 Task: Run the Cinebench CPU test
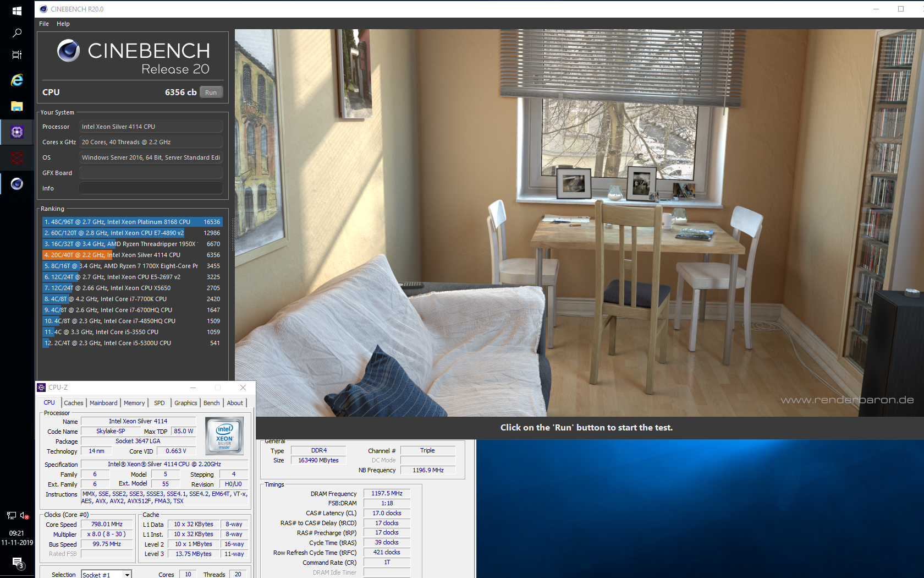click(211, 92)
